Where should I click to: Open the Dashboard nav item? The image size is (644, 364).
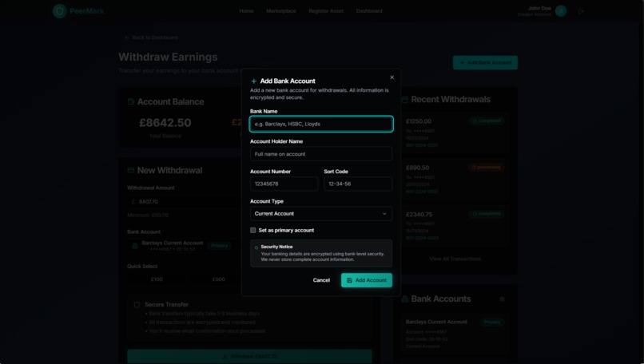(369, 11)
